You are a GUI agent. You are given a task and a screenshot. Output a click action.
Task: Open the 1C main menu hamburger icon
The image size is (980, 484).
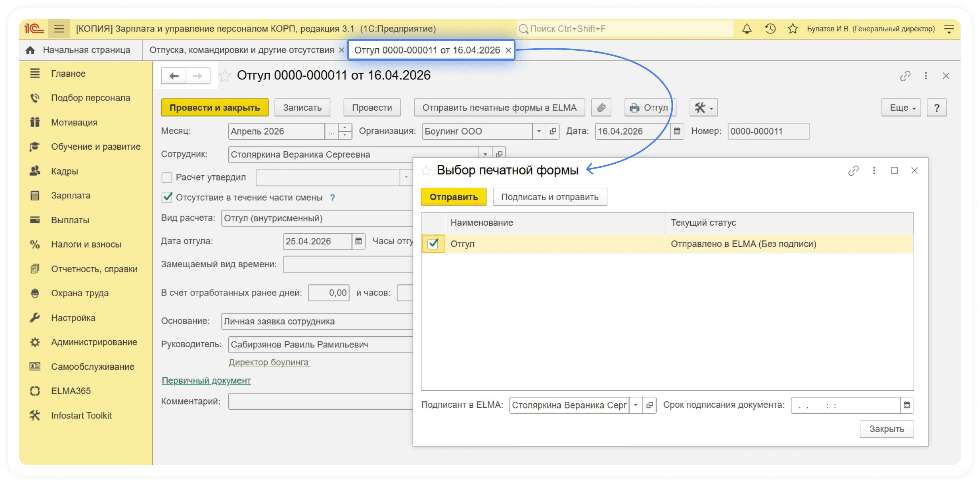click(x=59, y=29)
